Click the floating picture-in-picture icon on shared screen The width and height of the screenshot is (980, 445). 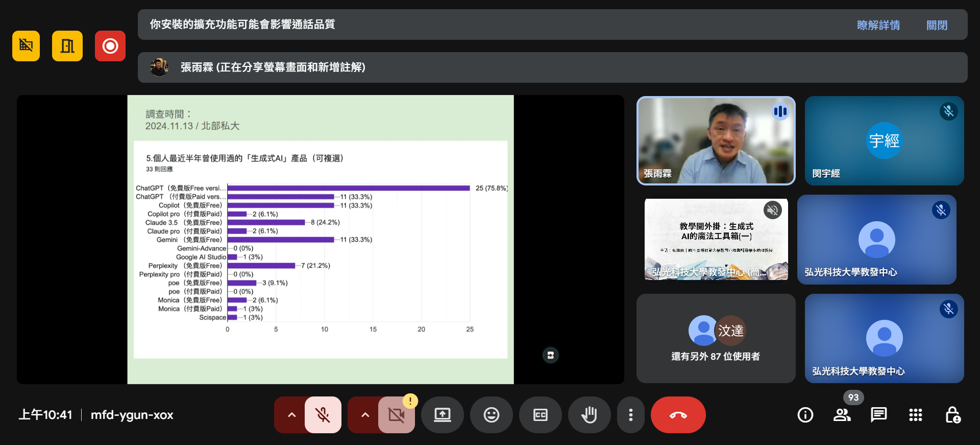pos(550,355)
